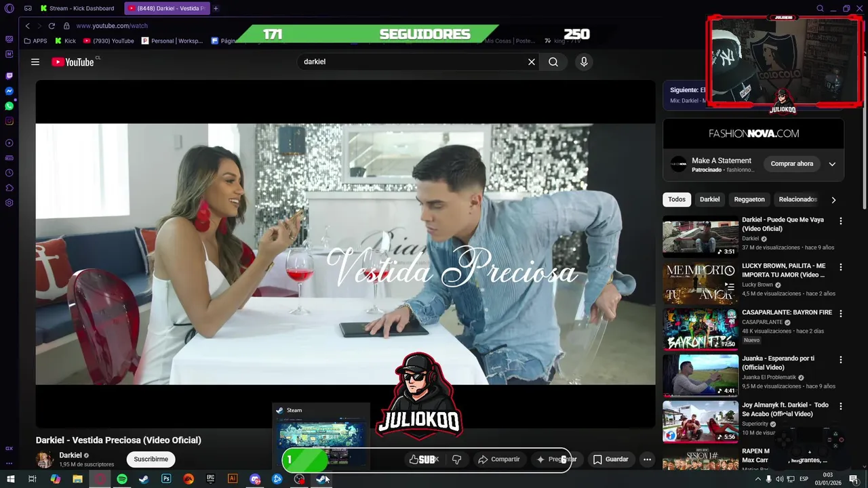Screen dimensions: 868x488
Task: Open Photoshop from the taskbar
Action: point(166,479)
